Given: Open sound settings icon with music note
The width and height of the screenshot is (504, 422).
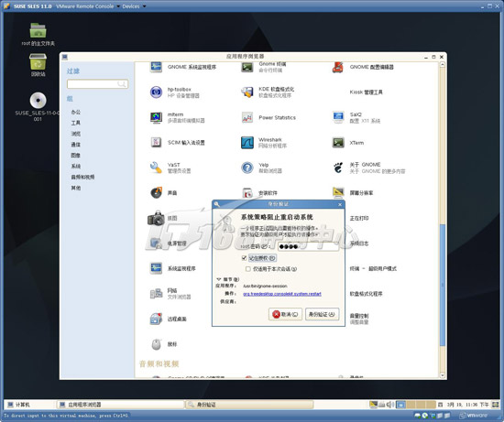Looking at the screenshot, I should click(x=156, y=193).
